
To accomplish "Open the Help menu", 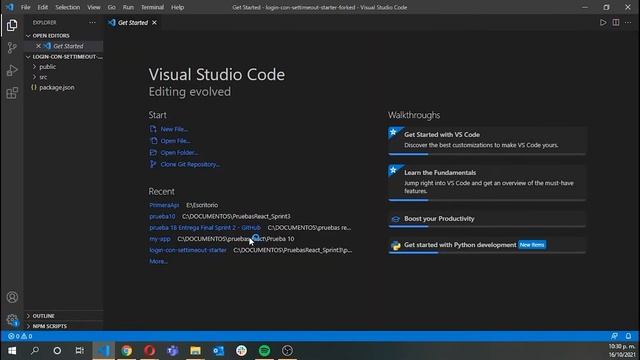I will (177, 7).
